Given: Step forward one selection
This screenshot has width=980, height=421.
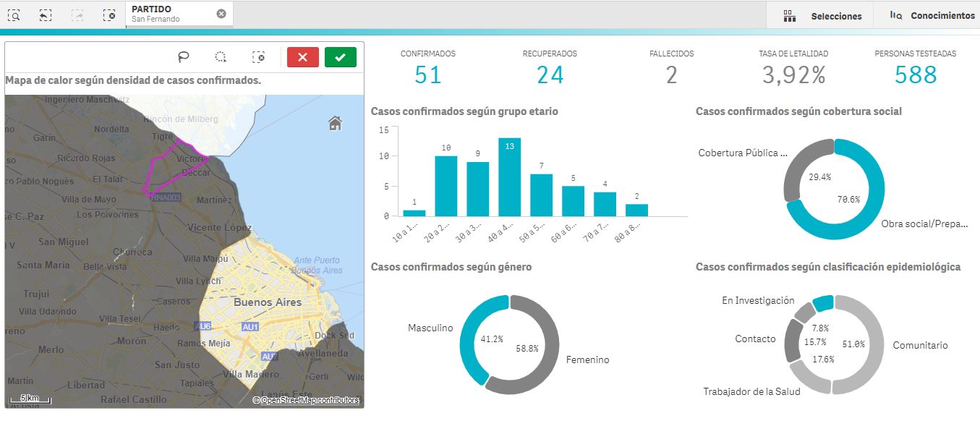Looking at the screenshot, I should 77,14.
